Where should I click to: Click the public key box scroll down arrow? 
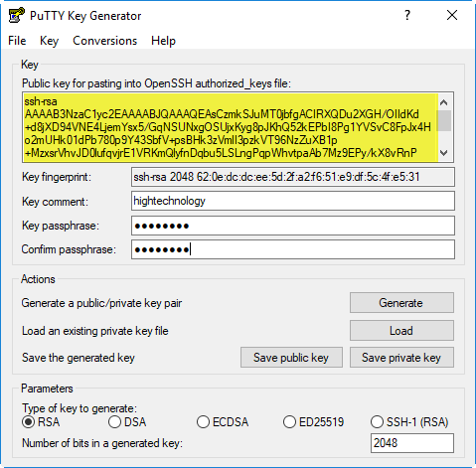[444, 153]
